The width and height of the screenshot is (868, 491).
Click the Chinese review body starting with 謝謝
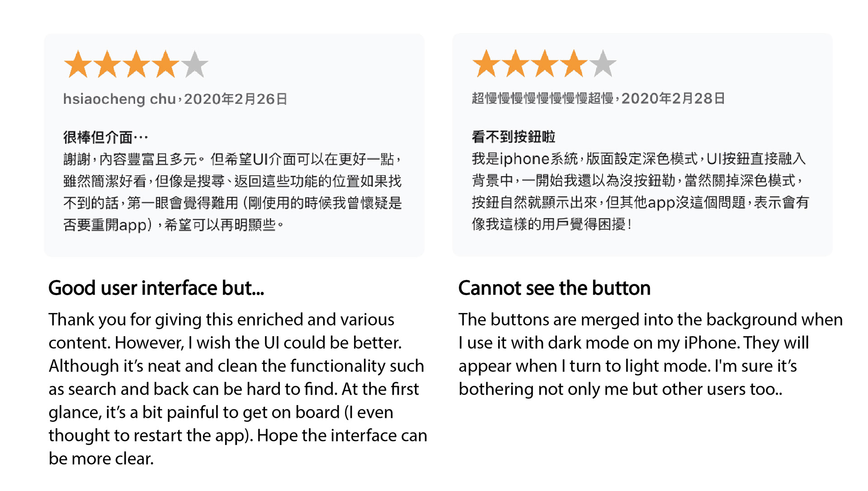[x=232, y=192]
